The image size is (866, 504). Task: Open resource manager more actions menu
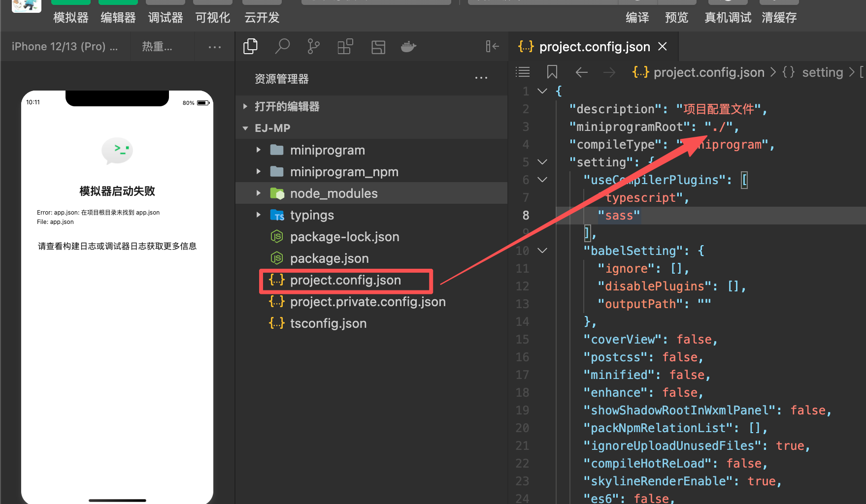[481, 78]
